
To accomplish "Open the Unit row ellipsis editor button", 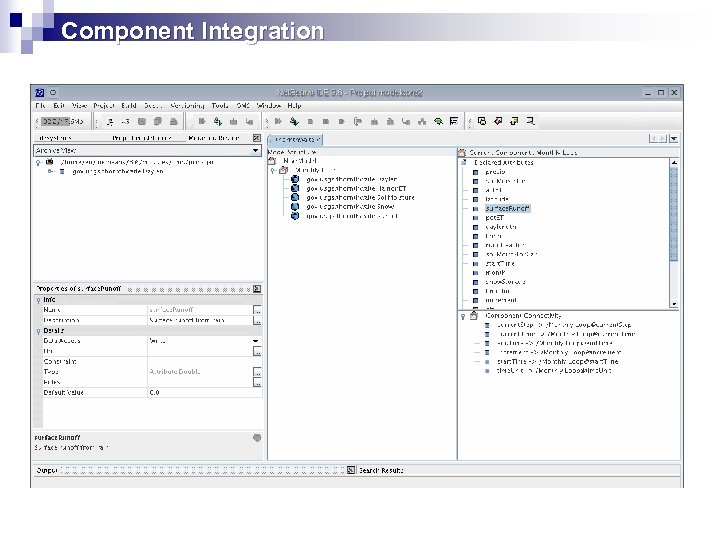I will (258, 352).
